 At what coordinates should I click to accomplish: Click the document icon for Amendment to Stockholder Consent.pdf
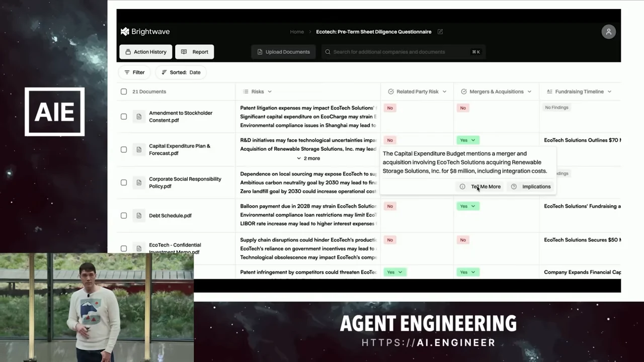pyautogui.click(x=139, y=117)
